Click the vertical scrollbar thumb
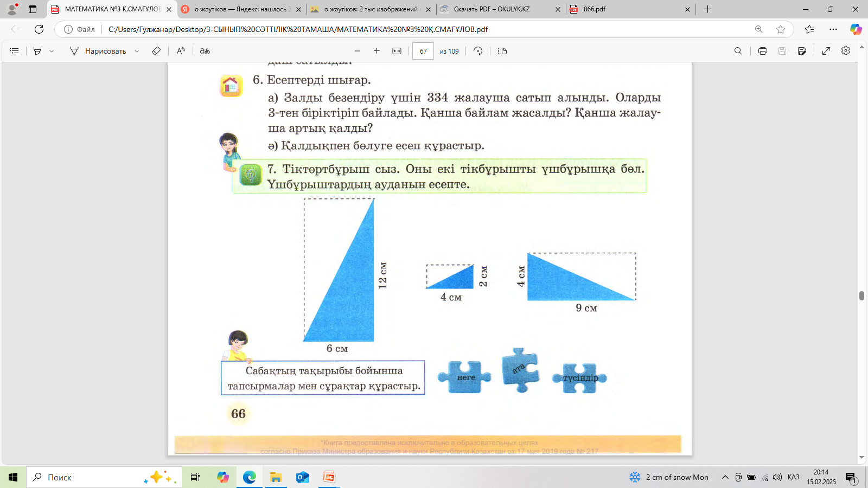 click(x=861, y=296)
